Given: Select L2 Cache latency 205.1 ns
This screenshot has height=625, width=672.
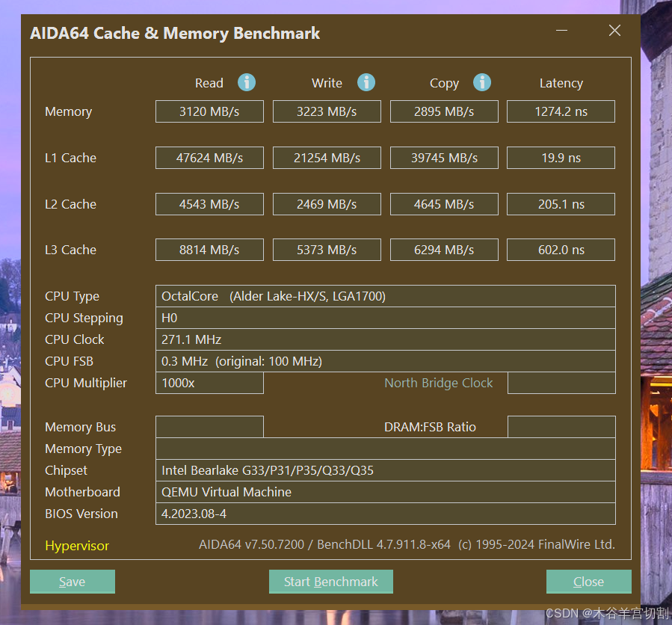Looking at the screenshot, I should tap(561, 204).
